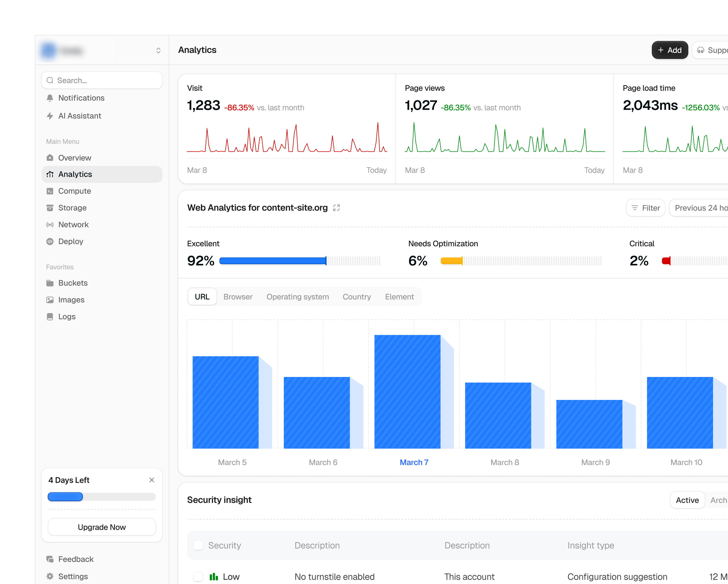Click the Storage archive icon
Screen dimensions: 728x584
[x=50, y=208]
